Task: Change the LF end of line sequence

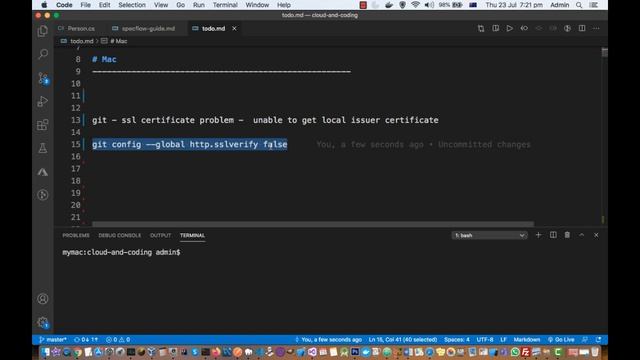Action: [x=504, y=340]
